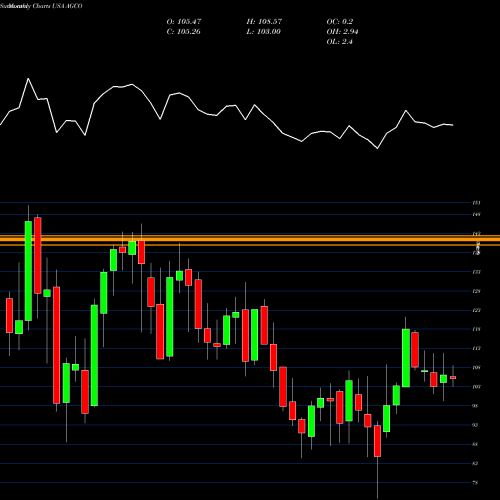Click the 82 price axis label
500x500 pixels.
(476, 463)
